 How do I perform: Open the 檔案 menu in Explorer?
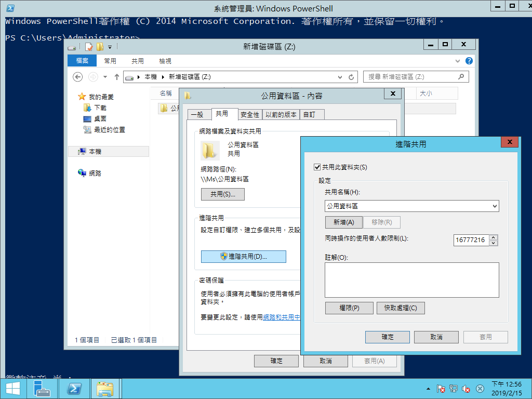pos(82,61)
